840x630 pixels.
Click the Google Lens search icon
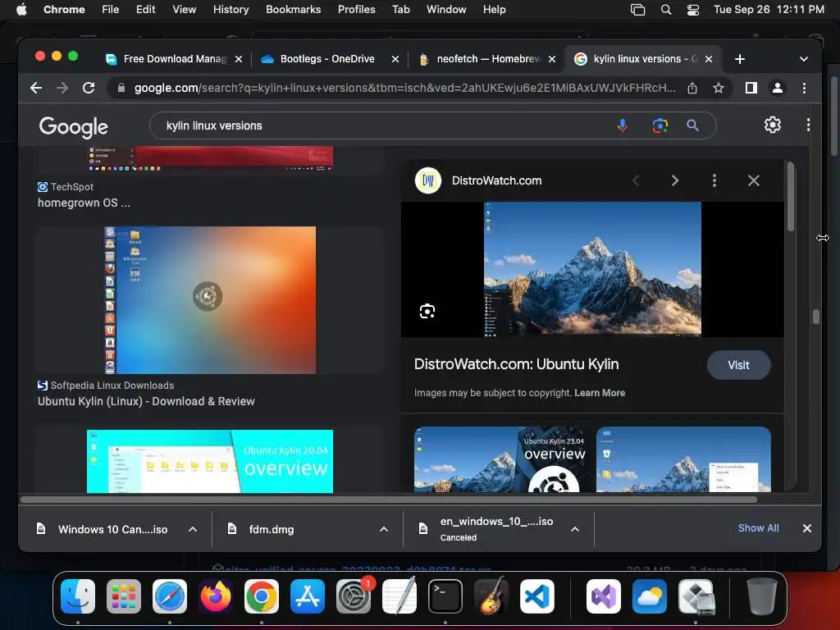(660, 126)
